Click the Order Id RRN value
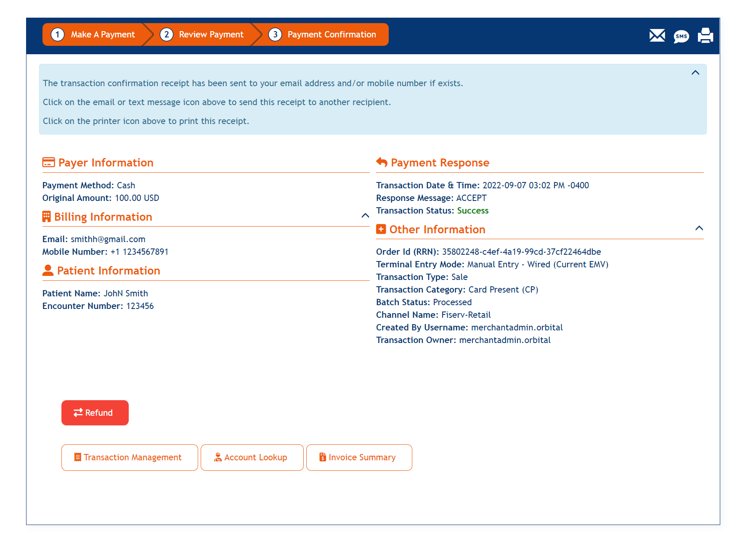Image resolution: width=756 pixels, height=541 pixels. [x=521, y=251]
